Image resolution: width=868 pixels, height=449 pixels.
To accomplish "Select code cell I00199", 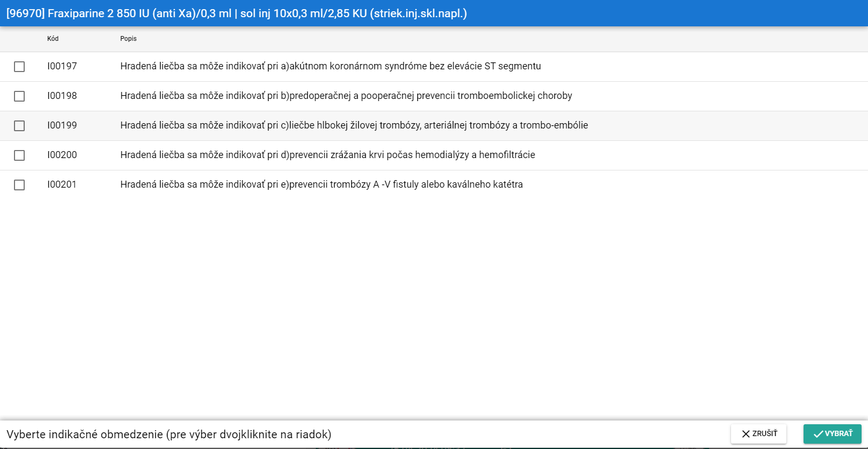I will (x=62, y=125).
